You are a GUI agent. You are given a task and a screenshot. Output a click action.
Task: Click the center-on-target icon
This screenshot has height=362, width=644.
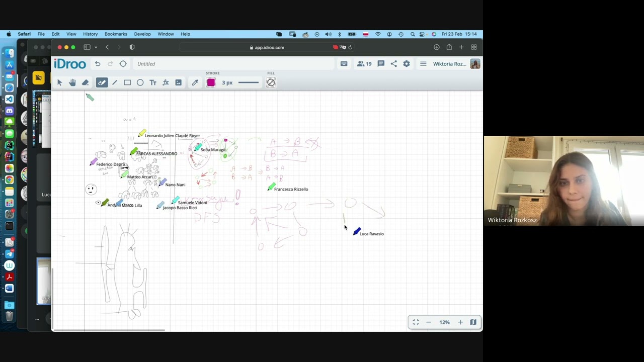pos(123,64)
